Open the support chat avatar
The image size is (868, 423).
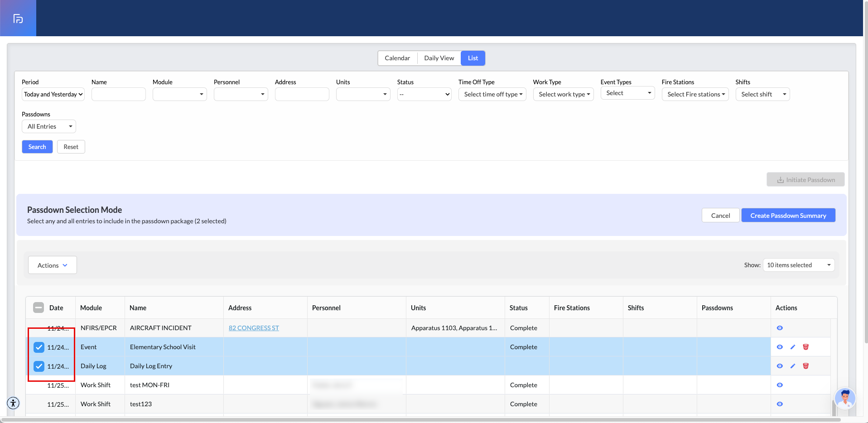click(x=844, y=399)
